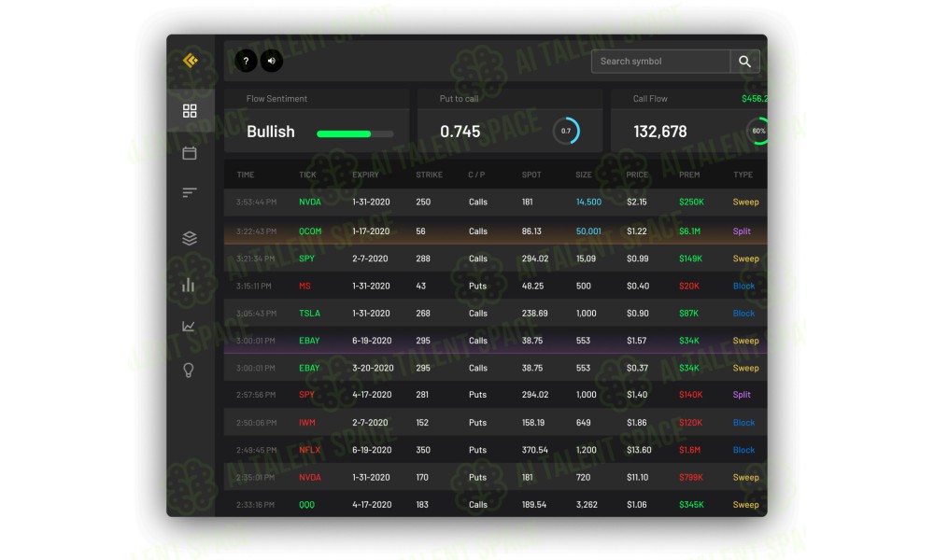Toggle the sound alerts speaker button
The width and height of the screenshot is (934, 560).
click(x=272, y=61)
